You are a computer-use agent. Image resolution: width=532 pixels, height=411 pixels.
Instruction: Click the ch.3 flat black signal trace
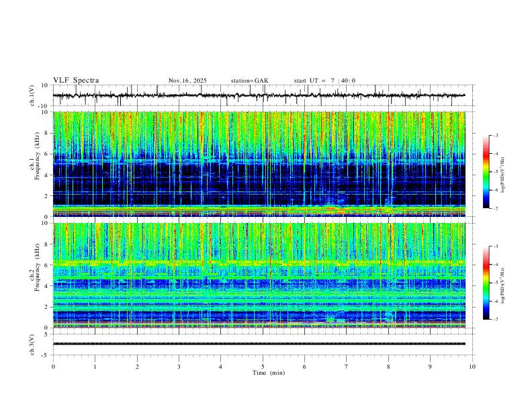coord(259,344)
